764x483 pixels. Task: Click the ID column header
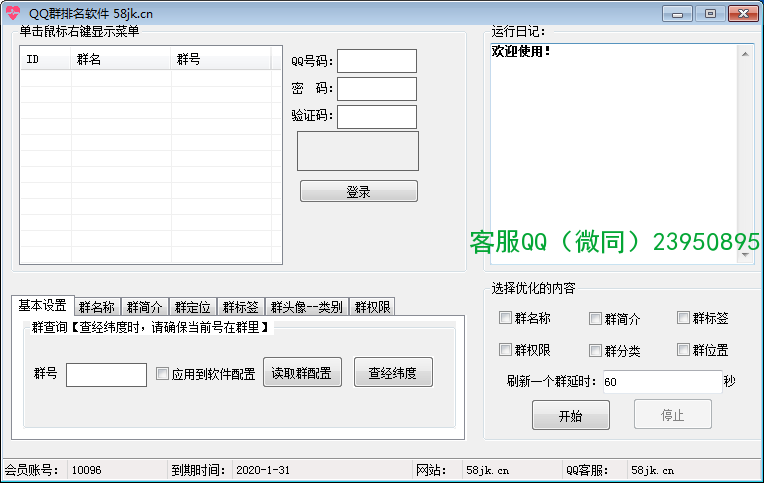(46, 59)
